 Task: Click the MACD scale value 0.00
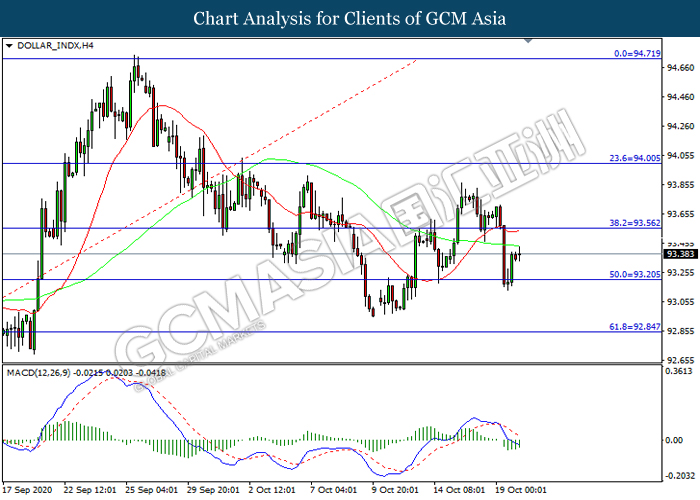[674, 440]
